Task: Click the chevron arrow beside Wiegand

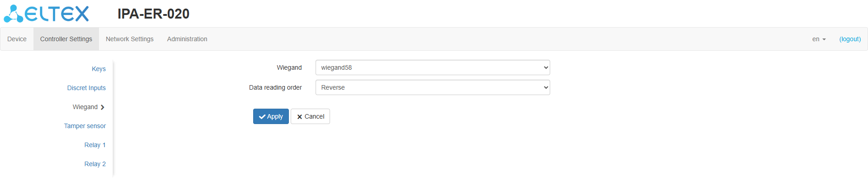Action: 103,107
